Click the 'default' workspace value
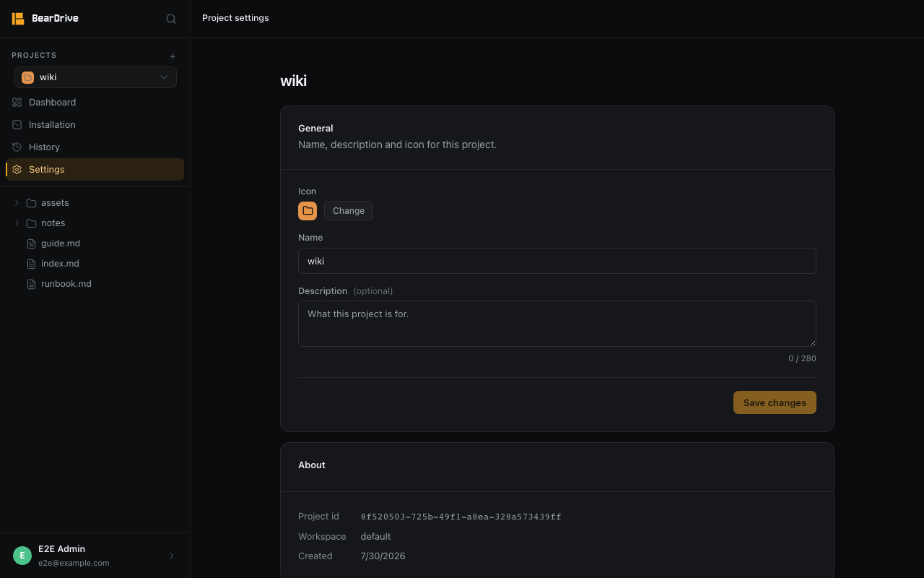This screenshot has width=924, height=578. (x=375, y=537)
